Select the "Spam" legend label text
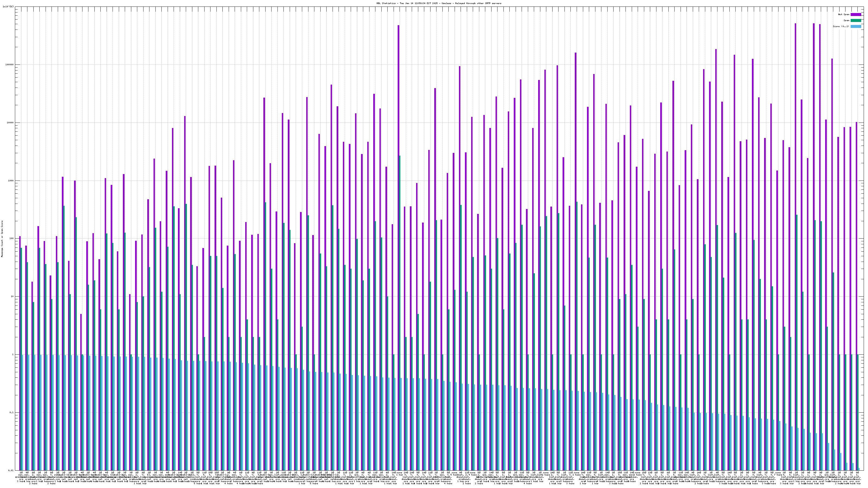This screenshot has height=488, width=868. pos(846,21)
